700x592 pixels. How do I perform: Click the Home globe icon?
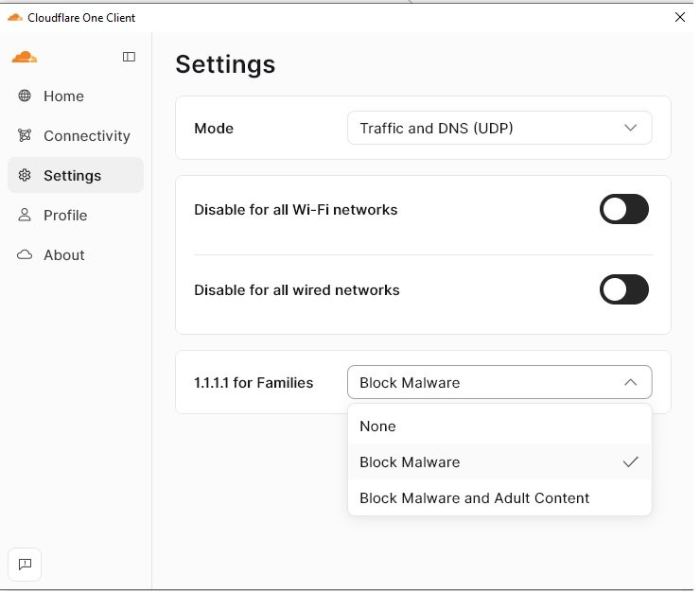click(25, 96)
